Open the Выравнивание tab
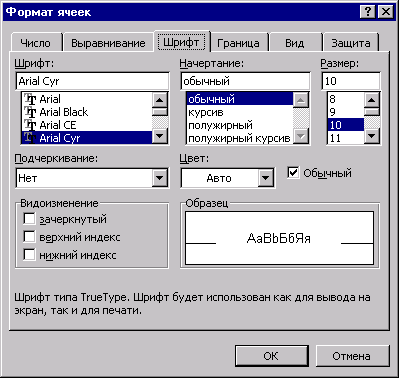399x378 pixels. [108, 43]
